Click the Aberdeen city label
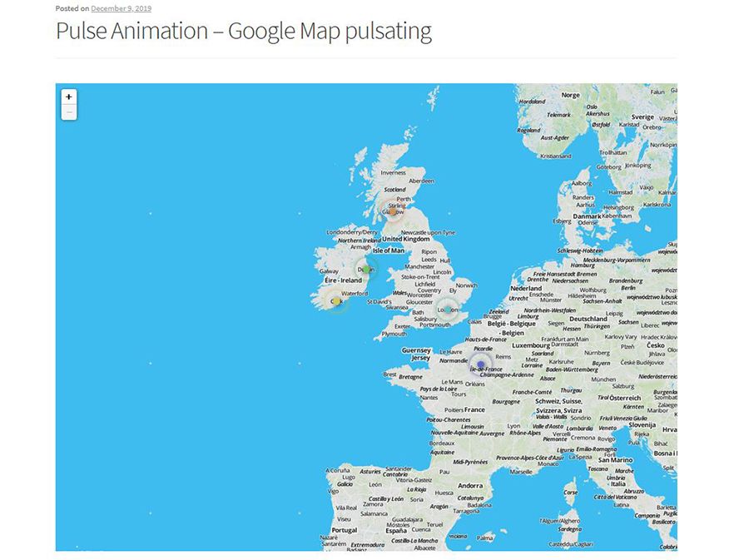The height and width of the screenshot is (560, 749). coord(421,181)
